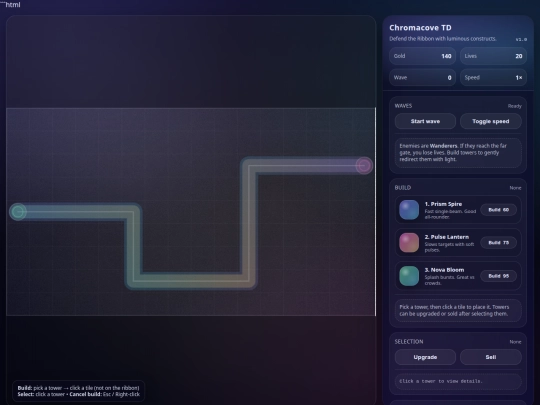Click the Build 75 button
This screenshot has height=405, width=540.
pyautogui.click(x=498, y=242)
